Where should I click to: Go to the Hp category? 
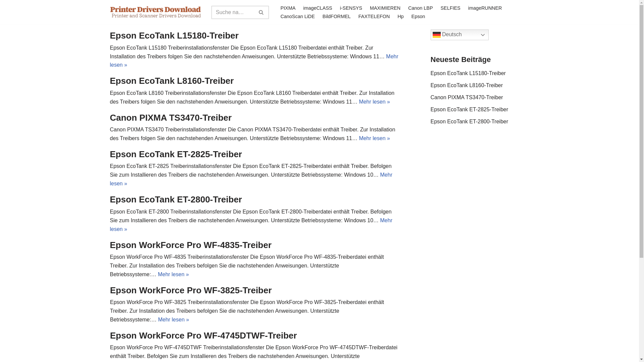coord(400,16)
